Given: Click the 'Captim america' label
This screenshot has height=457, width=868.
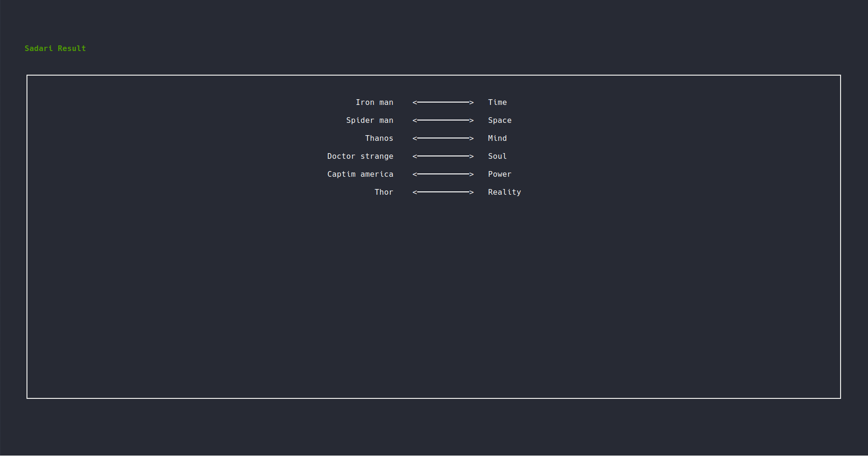Looking at the screenshot, I should click(360, 174).
